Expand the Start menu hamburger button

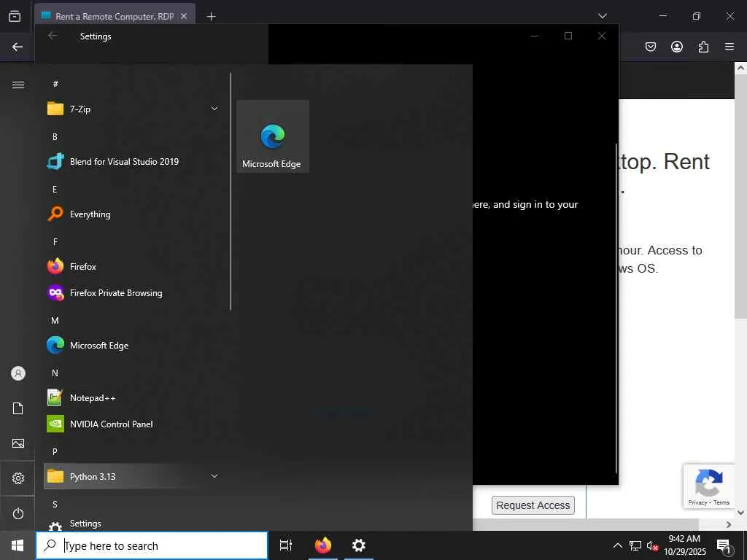tap(18, 85)
